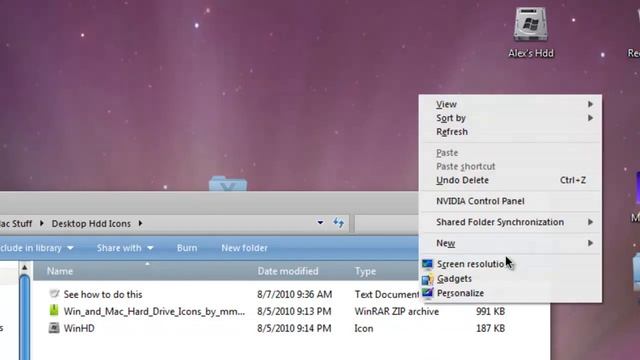Click the Icon type cell for WinHD
This screenshot has width=640, height=360.
(364, 328)
